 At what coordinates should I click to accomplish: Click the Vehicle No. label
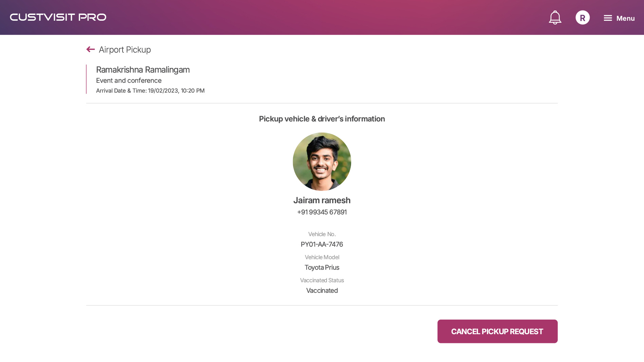pyautogui.click(x=322, y=234)
